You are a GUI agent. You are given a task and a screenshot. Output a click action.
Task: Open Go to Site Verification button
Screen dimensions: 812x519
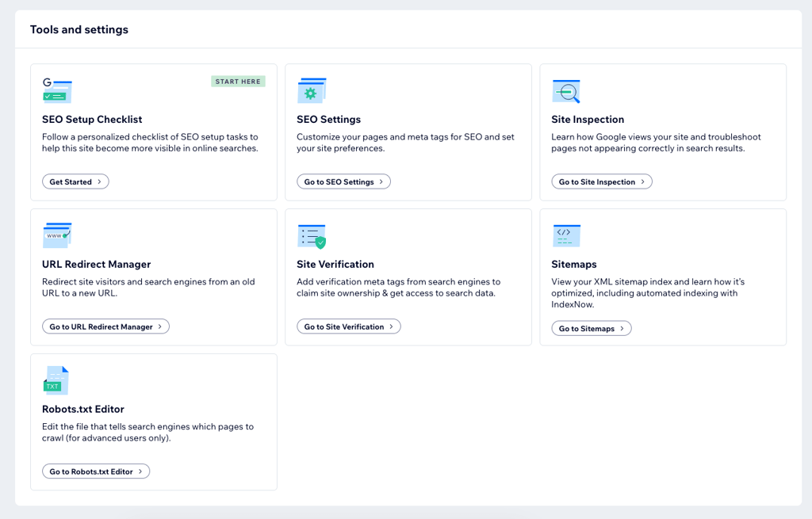pyautogui.click(x=349, y=326)
